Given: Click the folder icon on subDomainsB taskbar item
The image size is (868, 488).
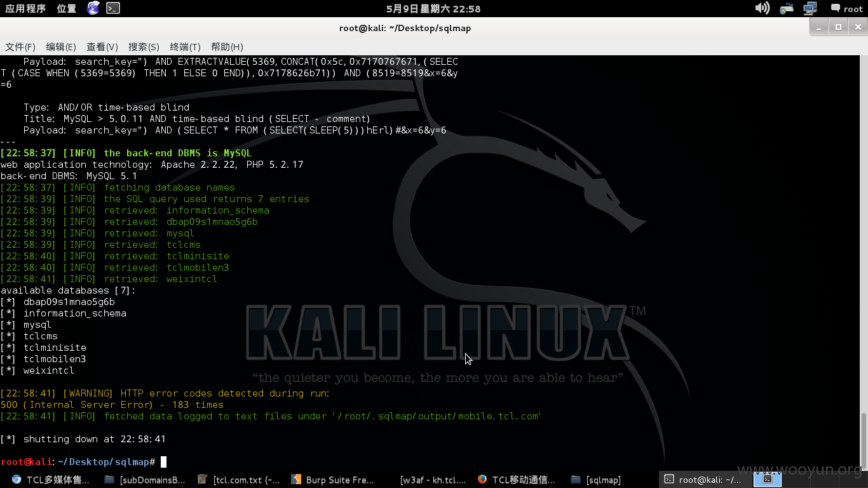Looking at the screenshot, I should point(109,480).
